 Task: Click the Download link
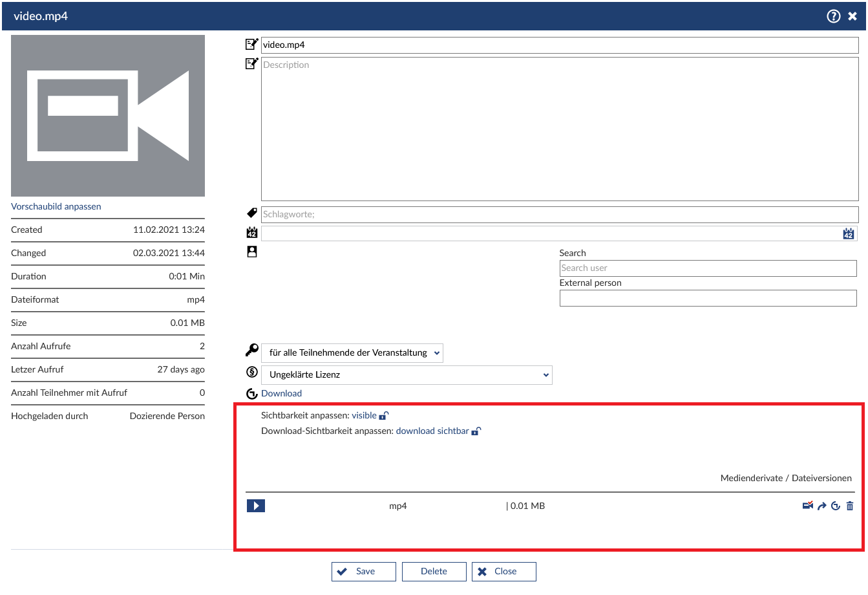pyautogui.click(x=281, y=394)
